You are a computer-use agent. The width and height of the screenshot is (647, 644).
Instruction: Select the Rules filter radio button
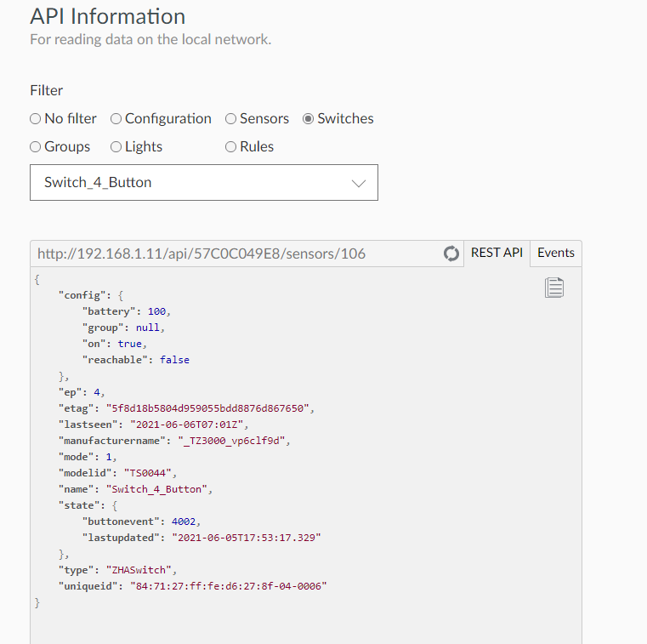[230, 147]
